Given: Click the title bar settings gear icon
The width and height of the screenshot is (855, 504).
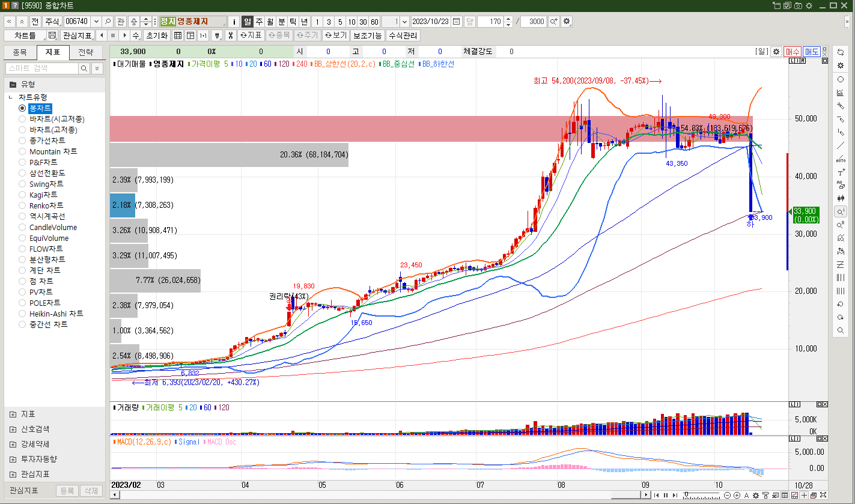Looking at the screenshot, I should click(808, 5).
